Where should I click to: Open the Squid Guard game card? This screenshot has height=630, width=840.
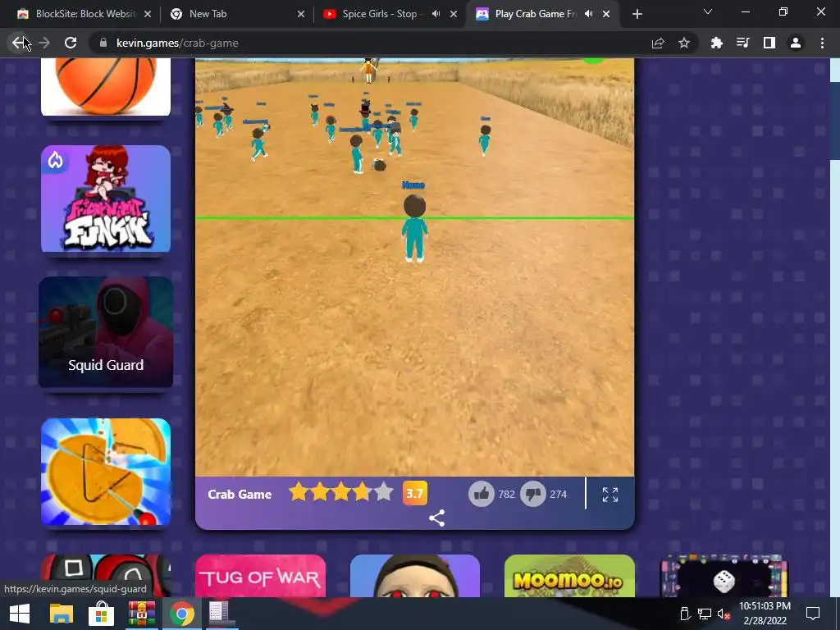point(106,332)
